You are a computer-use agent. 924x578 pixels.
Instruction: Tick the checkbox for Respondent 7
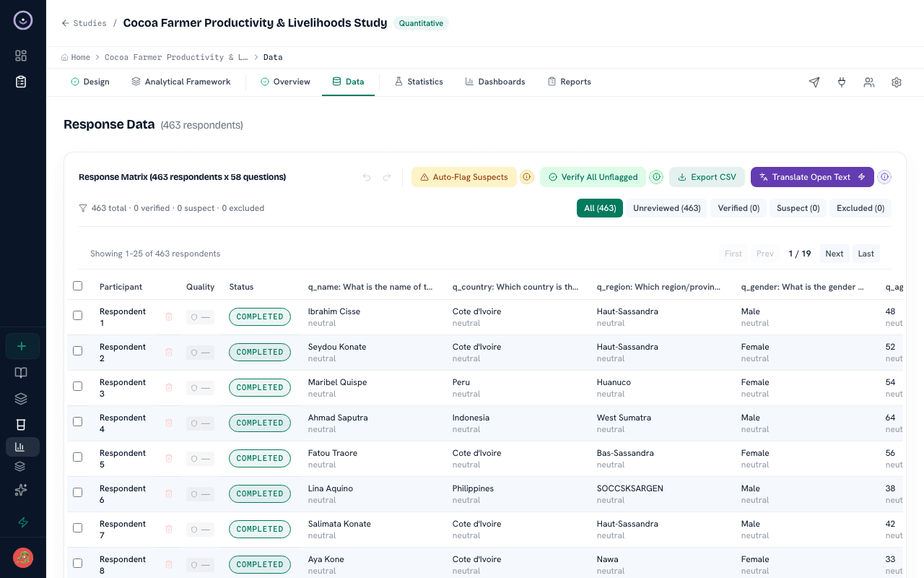tap(78, 528)
